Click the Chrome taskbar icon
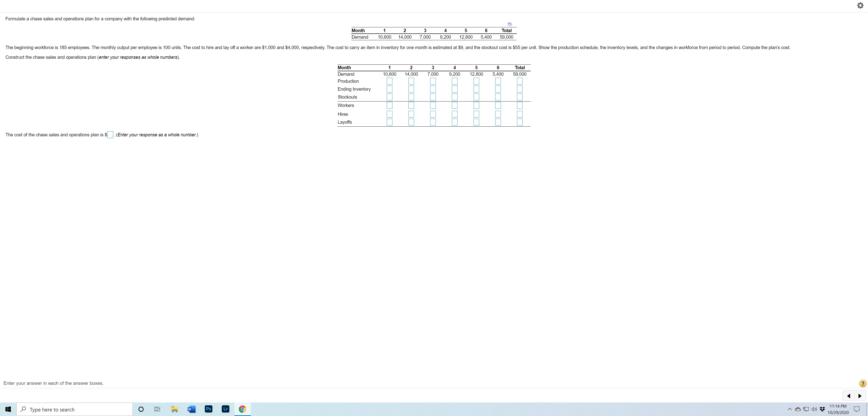This screenshot has height=416, width=868. click(242, 409)
